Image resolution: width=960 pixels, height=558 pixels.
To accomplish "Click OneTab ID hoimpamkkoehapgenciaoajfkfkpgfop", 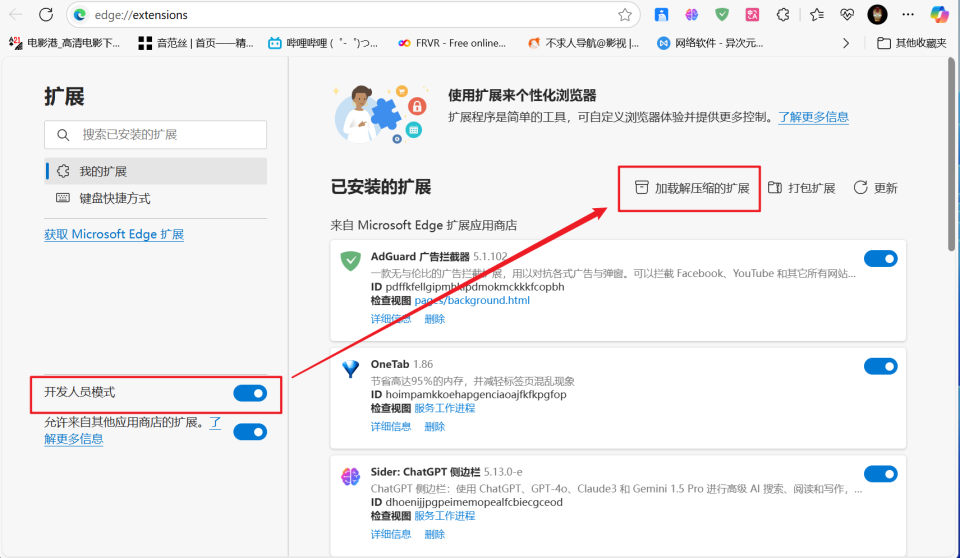I will pos(476,394).
